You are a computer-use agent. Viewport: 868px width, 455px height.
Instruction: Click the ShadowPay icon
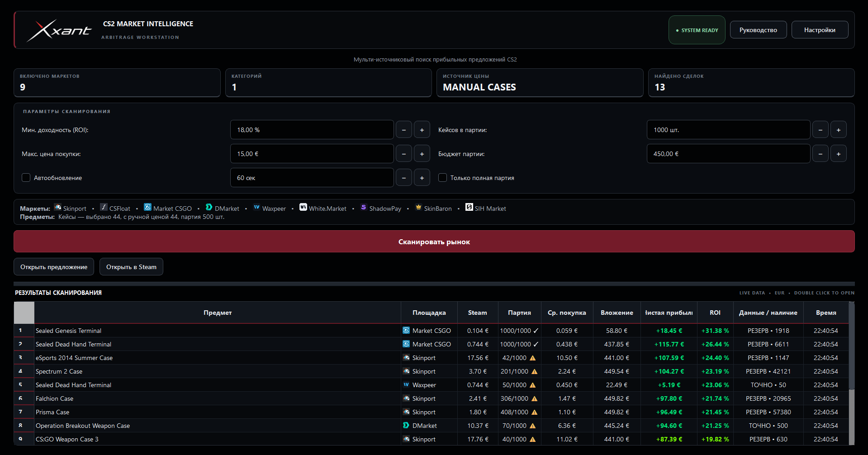[364, 207]
